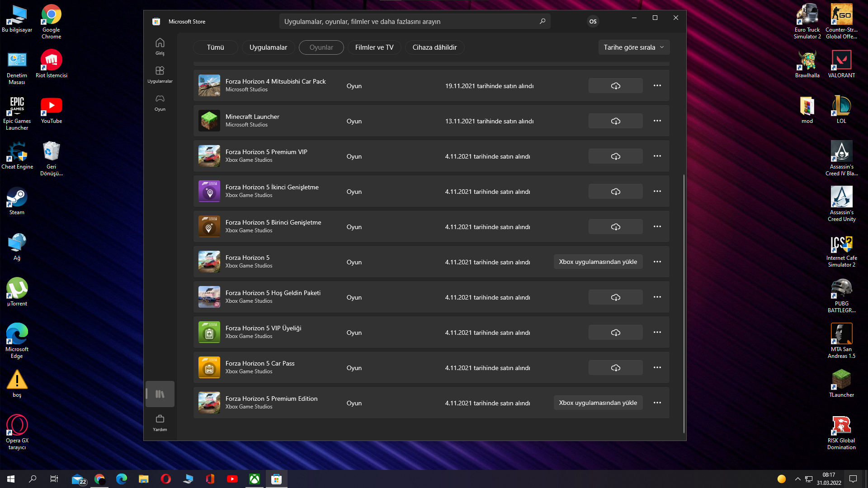This screenshot has height=488, width=868.
Task: Open more options for Forza Horizon 5 Car Pass
Action: pos(657,368)
